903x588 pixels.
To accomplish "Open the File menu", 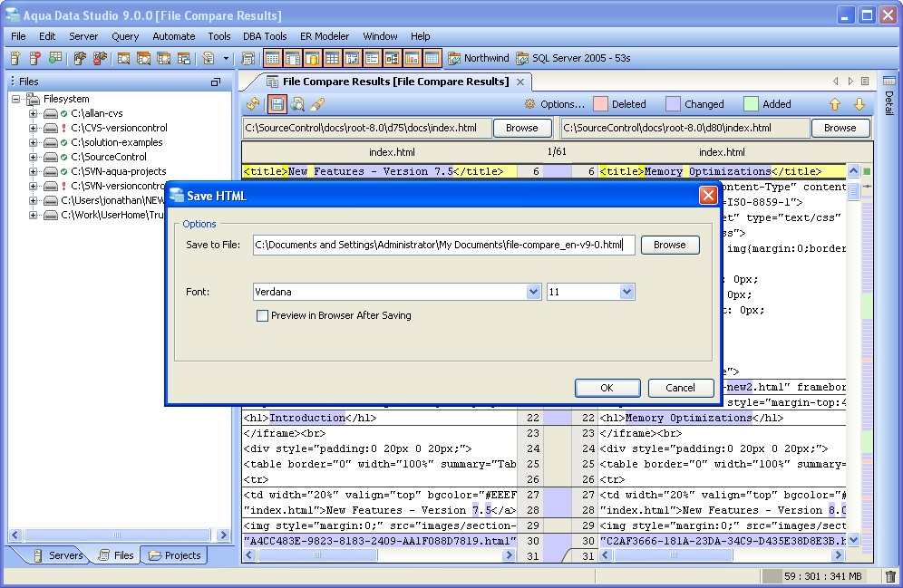I will click(18, 36).
